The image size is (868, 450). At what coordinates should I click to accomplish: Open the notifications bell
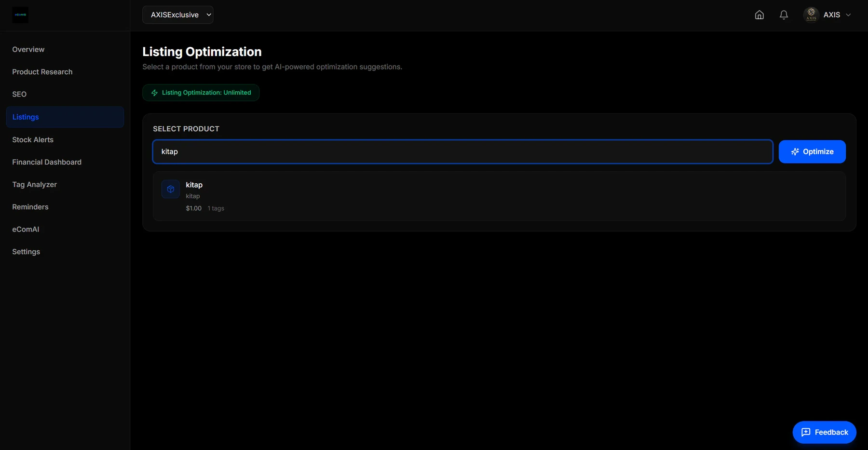click(x=784, y=15)
